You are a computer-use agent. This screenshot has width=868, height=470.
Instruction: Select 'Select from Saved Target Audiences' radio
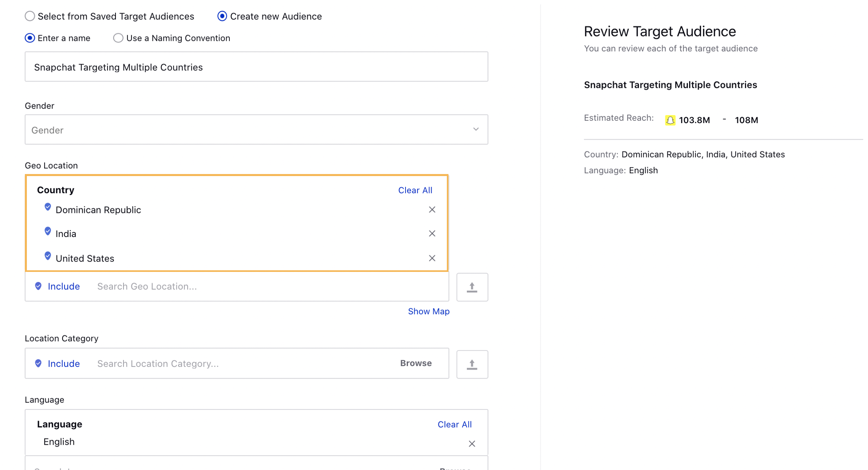(x=30, y=16)
